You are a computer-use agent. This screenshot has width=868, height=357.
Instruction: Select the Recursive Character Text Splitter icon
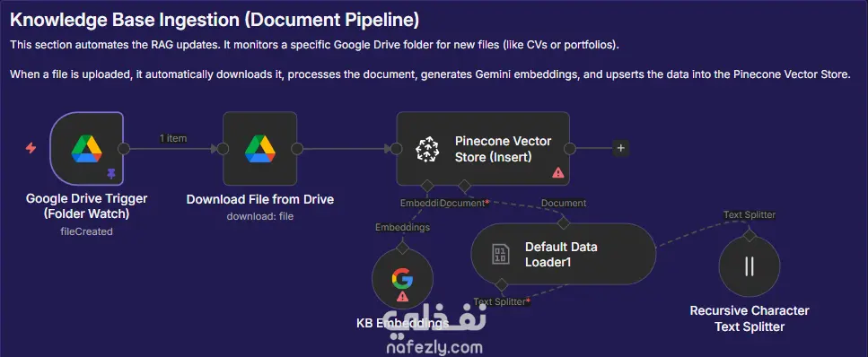749,266
